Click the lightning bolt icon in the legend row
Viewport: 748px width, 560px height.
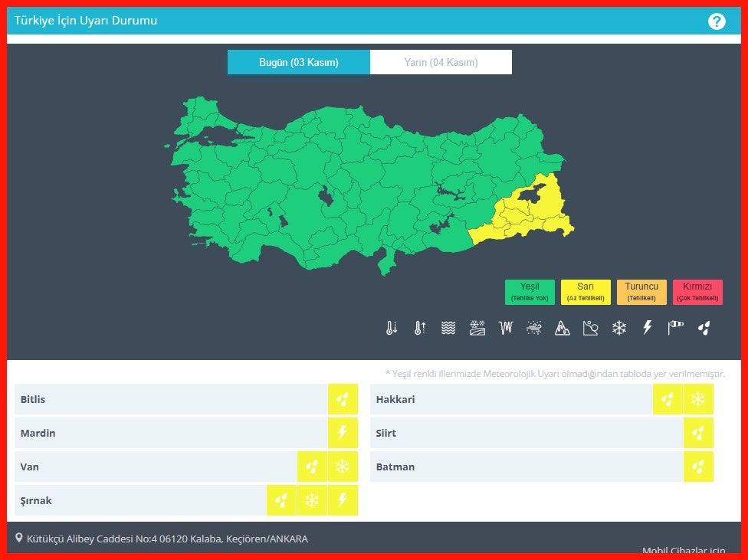647,328
